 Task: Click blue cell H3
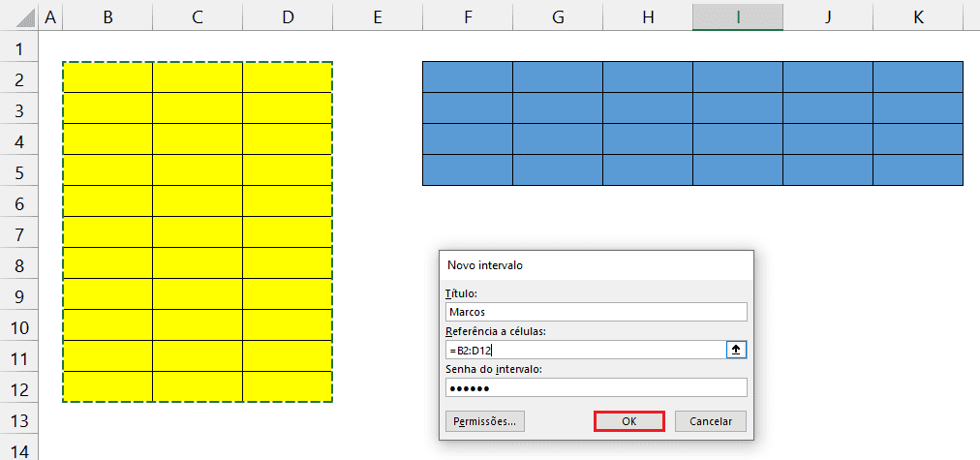coord(648,108)
